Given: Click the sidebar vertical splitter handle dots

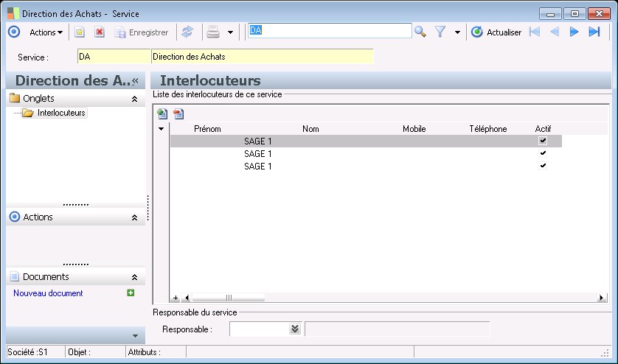Looking at the screenshot, I should pyautogui.click(x=147, y=208).
